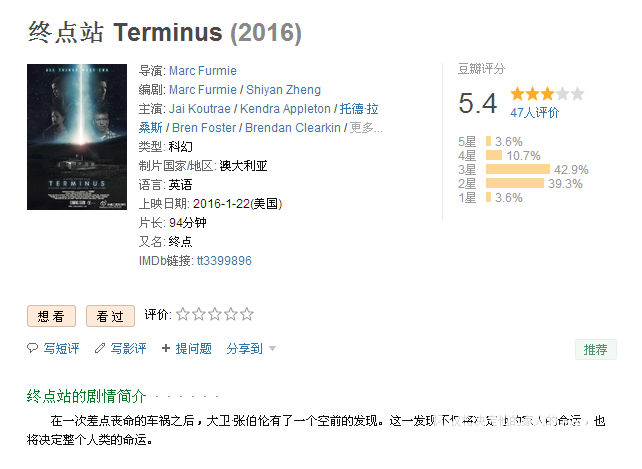The height and width of the screenshot is (469, 642).
Task: Rate the movie three stars
Action: (215, 314)
